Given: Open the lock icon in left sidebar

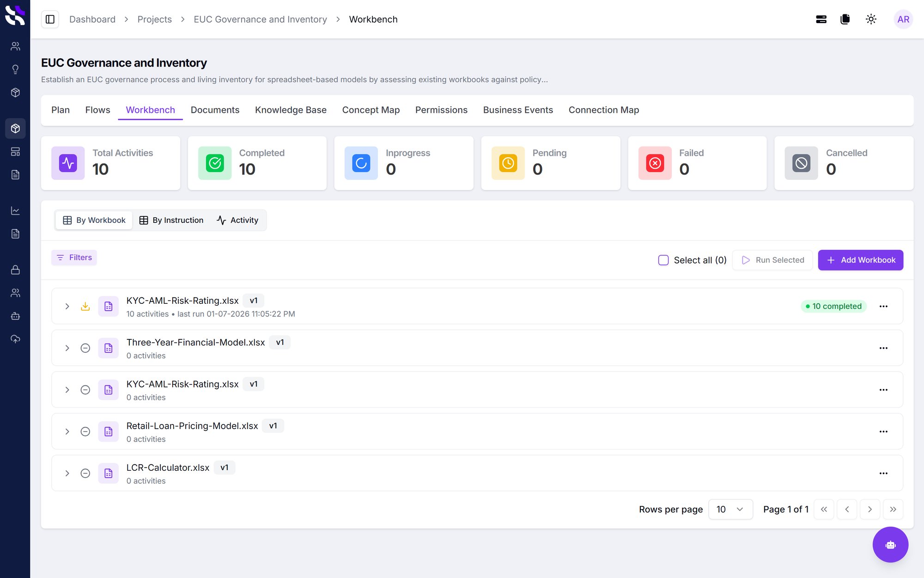Looking at the screenshot, I should coord(15,270).
